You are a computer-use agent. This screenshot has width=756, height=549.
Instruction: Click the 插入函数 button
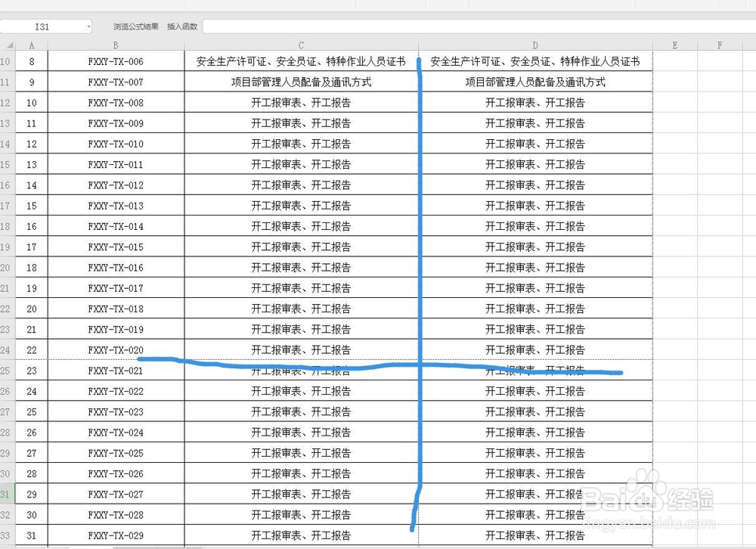pyautogui.click(x=182, y=26)
